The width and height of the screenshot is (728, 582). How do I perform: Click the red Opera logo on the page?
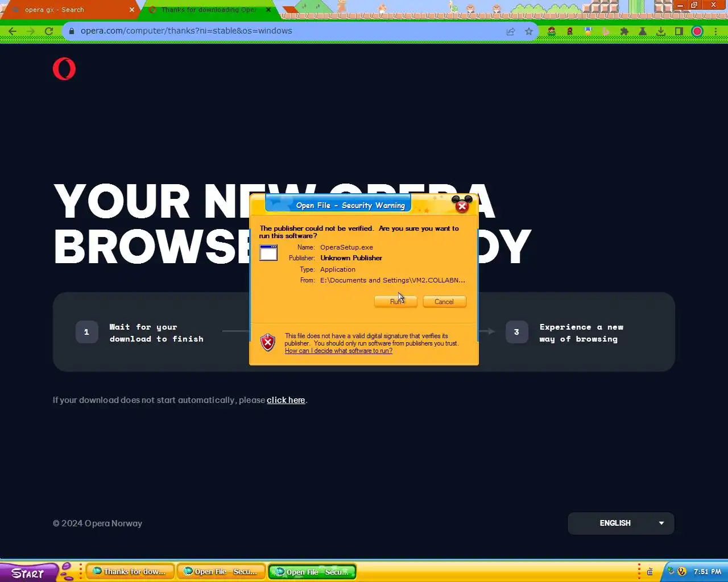click(x=64, y=69)
